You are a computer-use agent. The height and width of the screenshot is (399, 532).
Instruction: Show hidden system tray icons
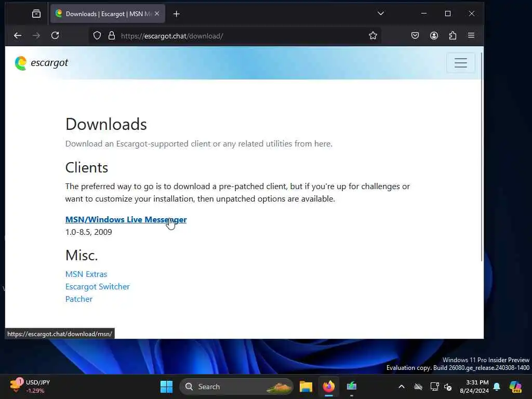[402, 387]
